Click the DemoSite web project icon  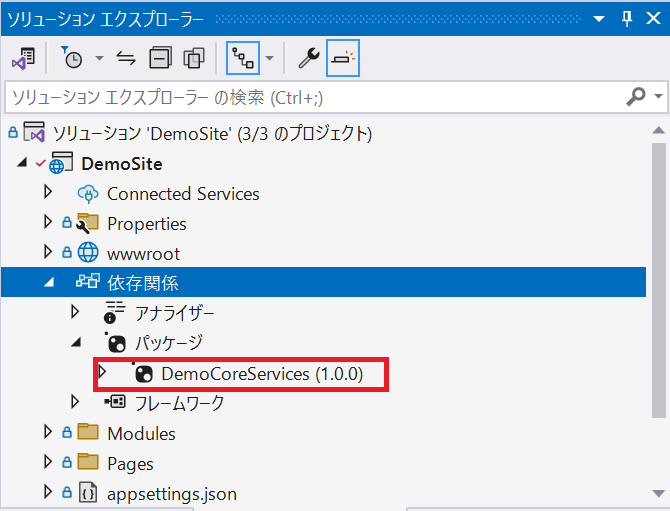click(61, 163)
